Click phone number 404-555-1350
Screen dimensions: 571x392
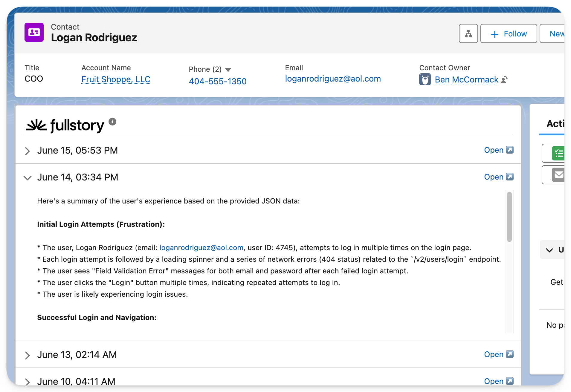click(x=218, y=81)
